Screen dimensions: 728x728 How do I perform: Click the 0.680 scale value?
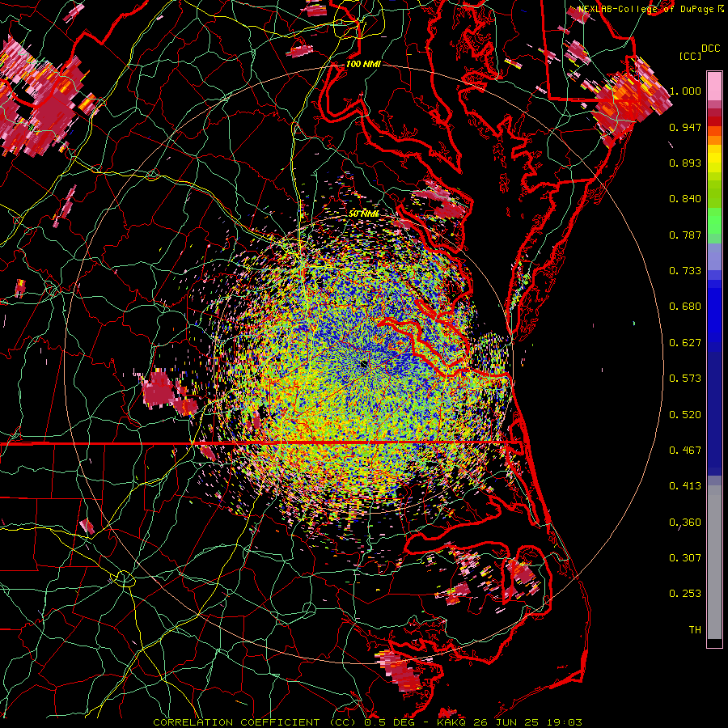tap(685, 307)
